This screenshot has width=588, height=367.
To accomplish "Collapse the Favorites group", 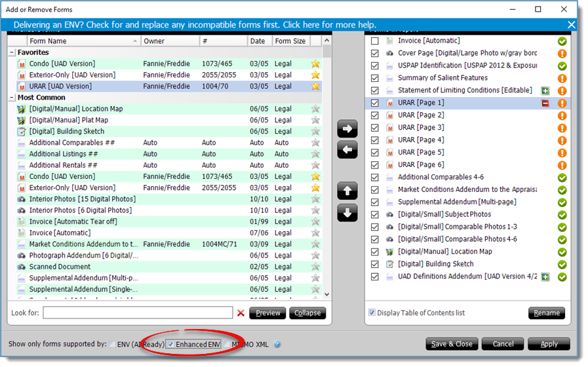I will [x=12, y=52].
